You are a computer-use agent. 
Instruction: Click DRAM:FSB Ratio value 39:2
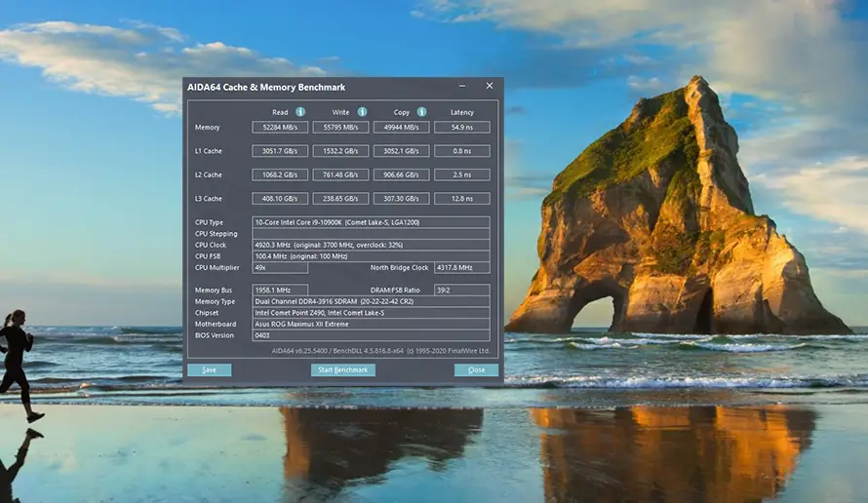(x=462, y=290)
